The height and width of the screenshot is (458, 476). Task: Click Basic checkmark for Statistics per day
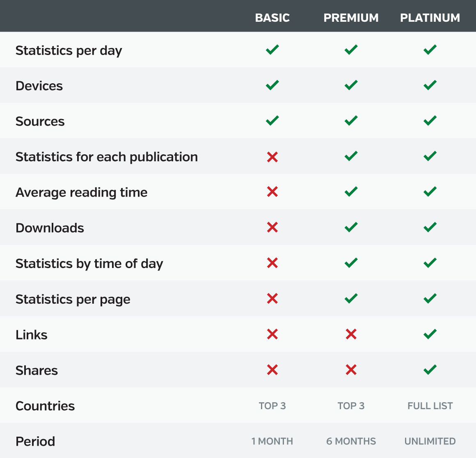[272, 50]
